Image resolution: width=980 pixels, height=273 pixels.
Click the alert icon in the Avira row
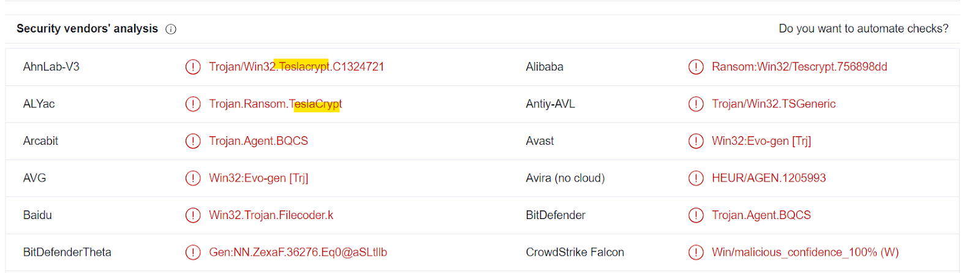[696, 178]
